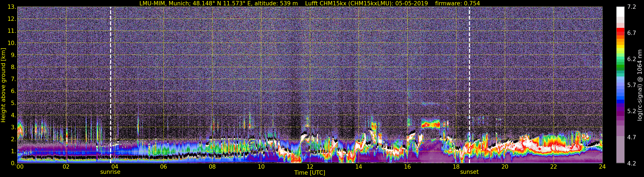Click the height axis label 2.
644x177 pixels.
tap(13, 139)
